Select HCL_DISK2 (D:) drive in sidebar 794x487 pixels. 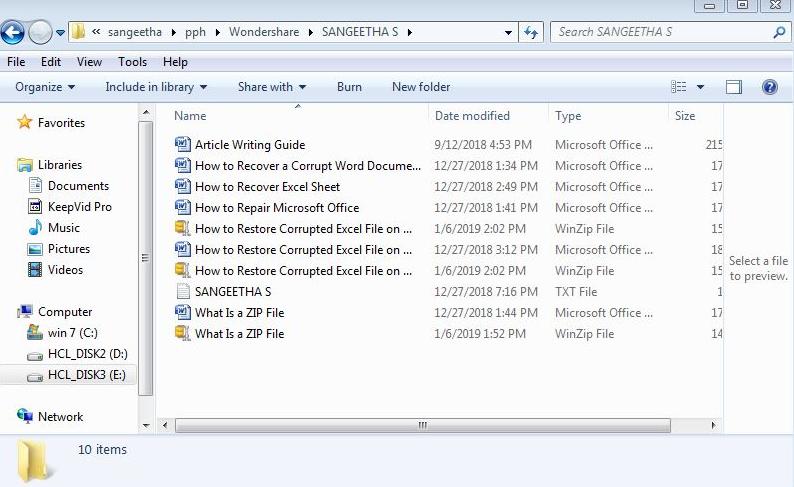point(87,354)
